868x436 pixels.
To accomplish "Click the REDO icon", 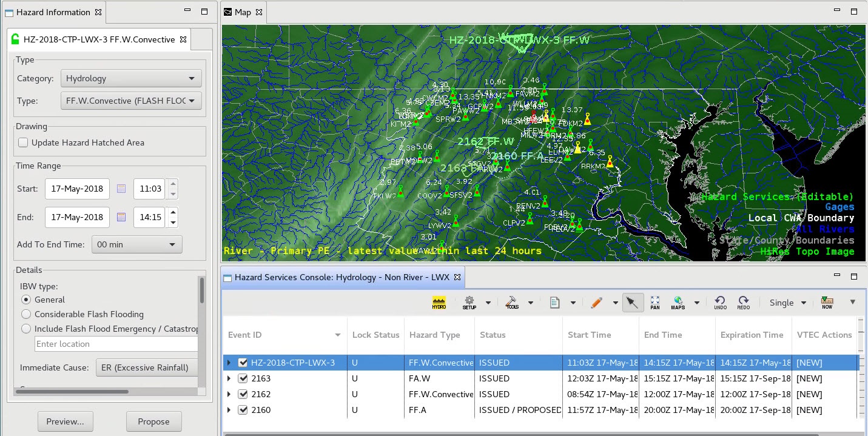I will pyautogui.click(x=744, y=303).
